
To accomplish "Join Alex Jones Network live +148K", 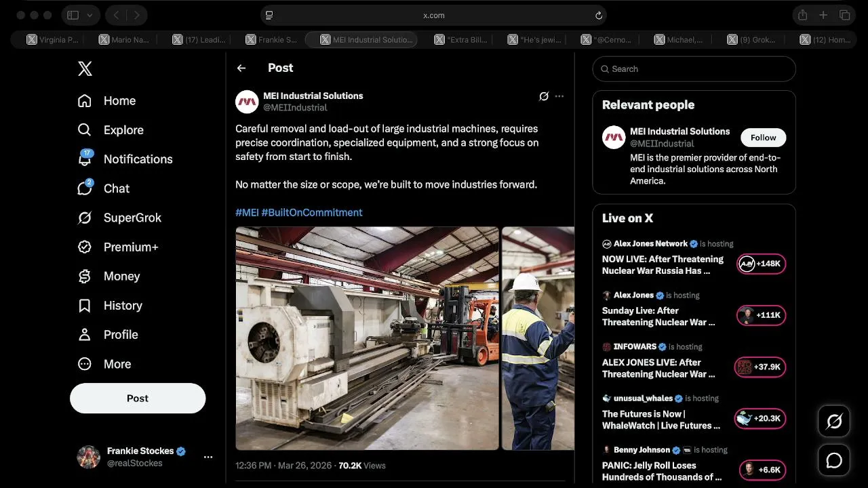I will (x=762, y=264).
